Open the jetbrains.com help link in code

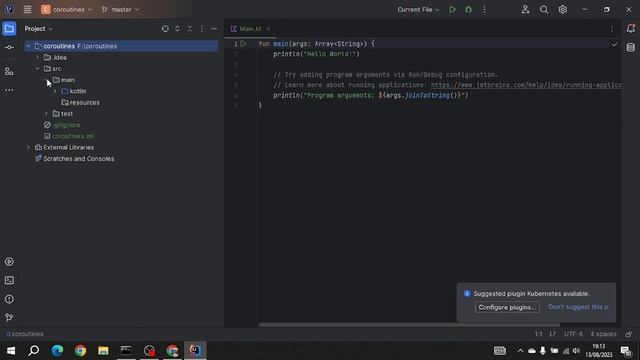(x=526, y=85)
